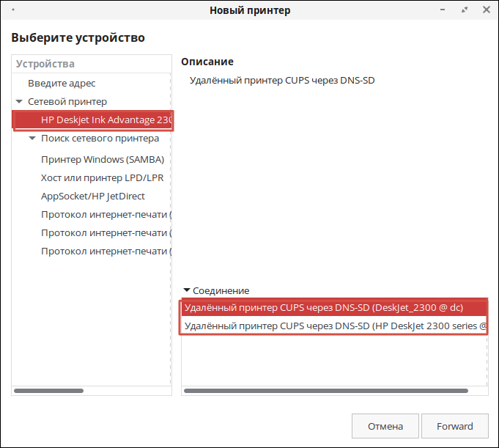The width and height of the screenshot is (499, 448).
Task: Open the window menu dot icon
Action: click(12, 10)
